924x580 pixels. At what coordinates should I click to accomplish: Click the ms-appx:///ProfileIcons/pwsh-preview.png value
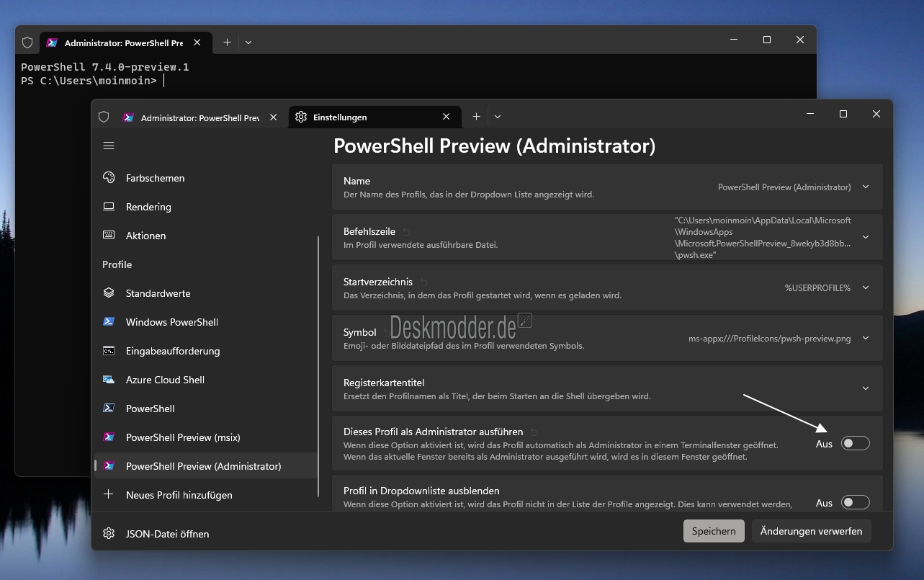click(x=769, y=338)
